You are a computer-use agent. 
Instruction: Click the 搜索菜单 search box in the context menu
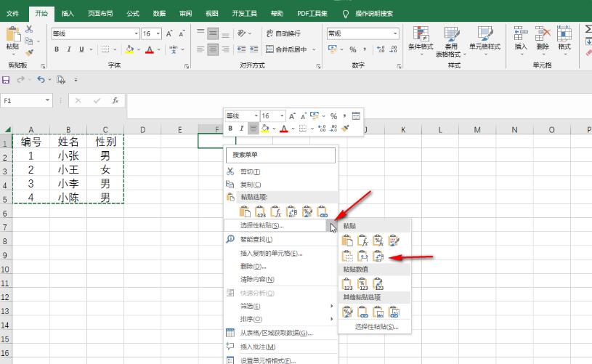pos(280,155)
